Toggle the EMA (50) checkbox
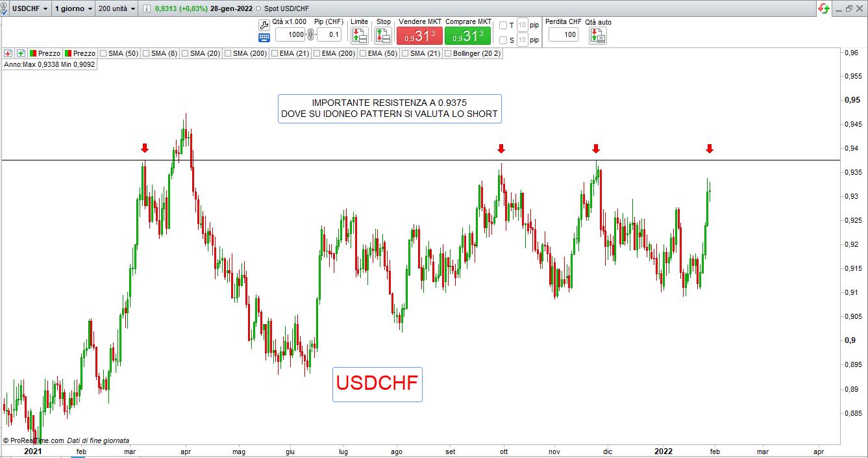Viewport: 868px width, 458px height. (x=363, y=53)
